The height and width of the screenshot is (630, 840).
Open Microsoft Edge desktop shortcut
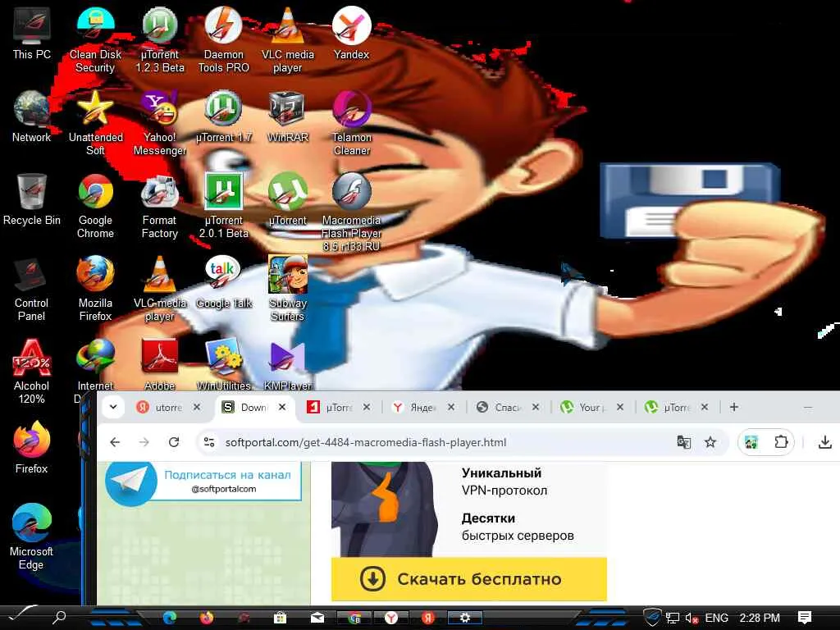pyautogui.click(x=32, y=537)
